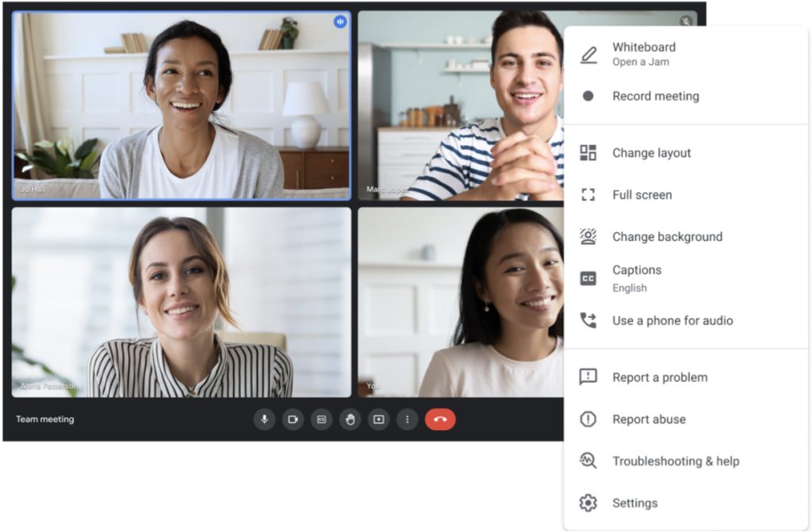Mute the microphone in the bottom toolbar
The height and width of the screenshot is (531, 812).
pyautogui.click(x=264, y=419)
